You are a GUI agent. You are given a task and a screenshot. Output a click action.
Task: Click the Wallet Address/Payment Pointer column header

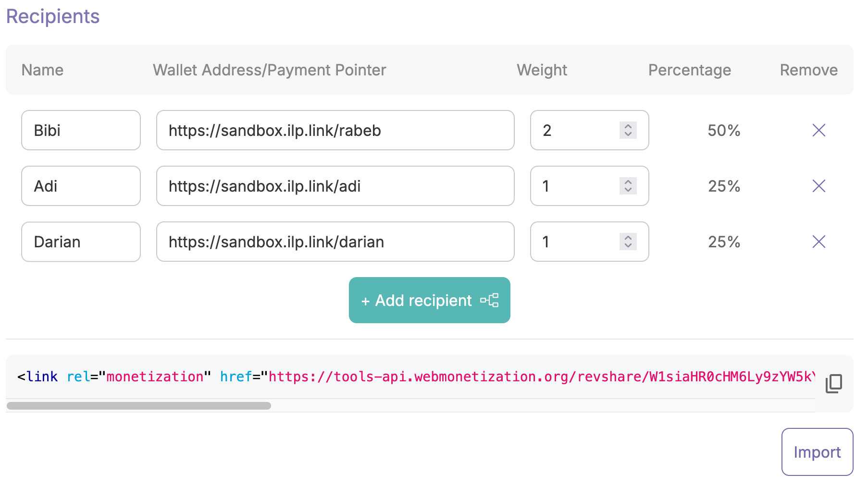tap(269, 70)
